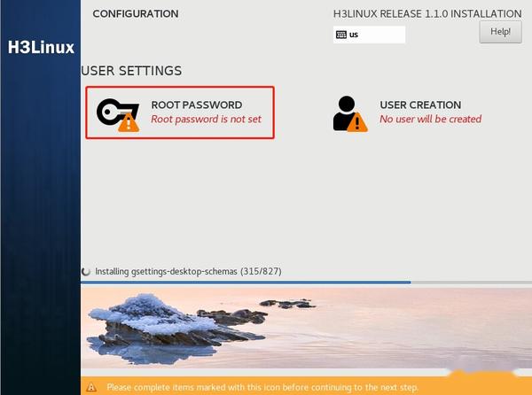This screenshot has height=395, width=532.
Task: Click the icy rock banner image
Action: [306, 328]
